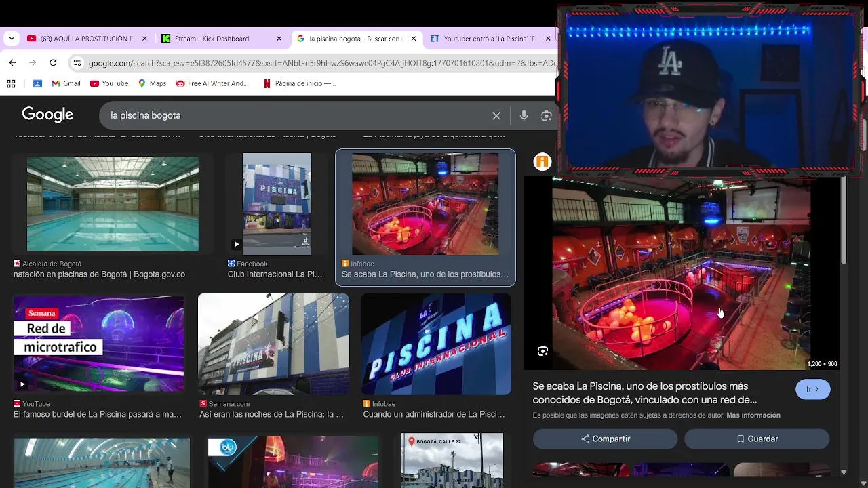868x488 pixels.
Task: Open the Facebook Club Internacional La Piscina thumbnail
Action: [x=277, y=204]
